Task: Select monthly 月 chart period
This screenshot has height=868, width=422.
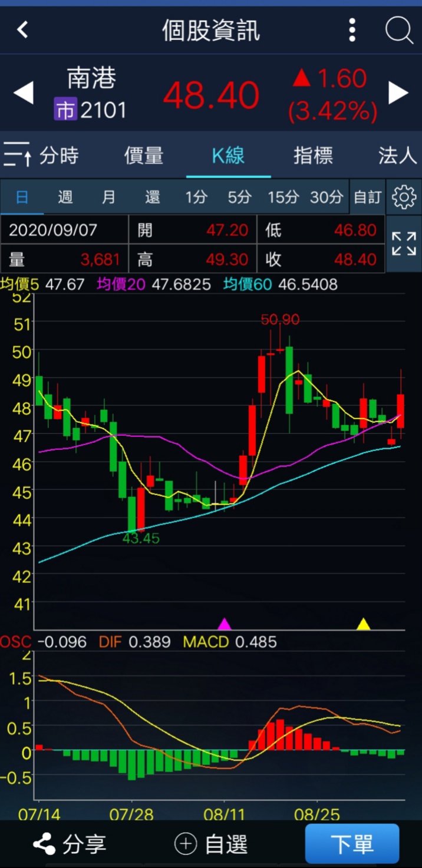Action: (109, 197)
